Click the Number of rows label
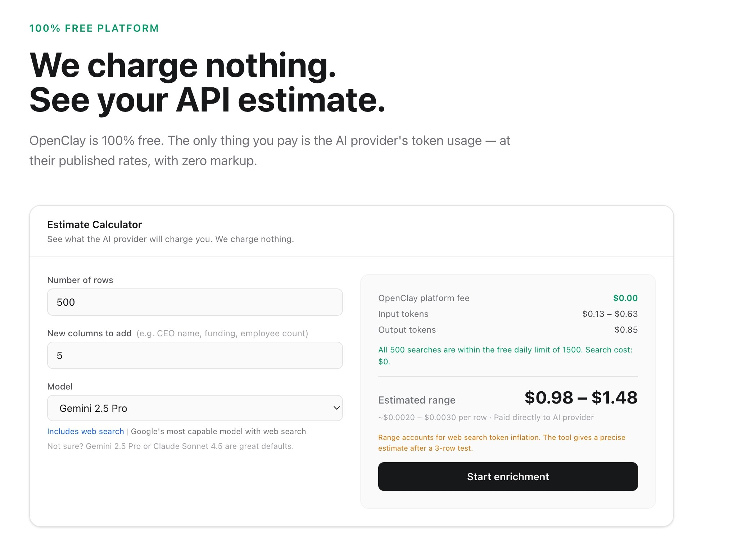Screen dimensions: 751x560 pyautogui.click(x=80, y=280)
